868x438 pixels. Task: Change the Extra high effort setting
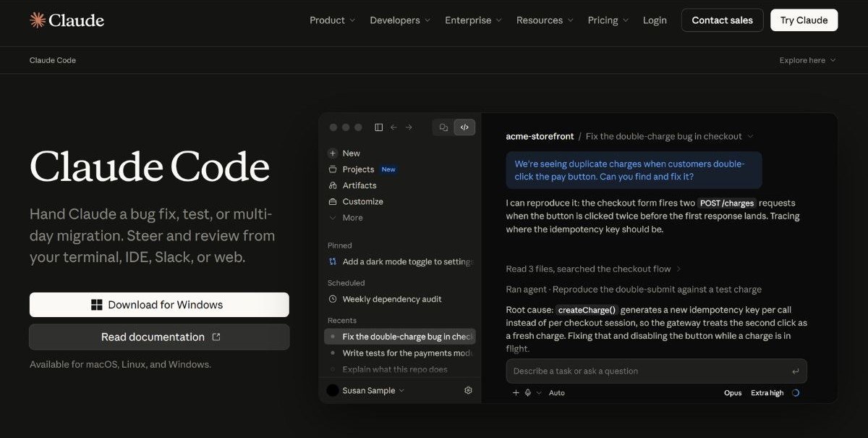767,392
